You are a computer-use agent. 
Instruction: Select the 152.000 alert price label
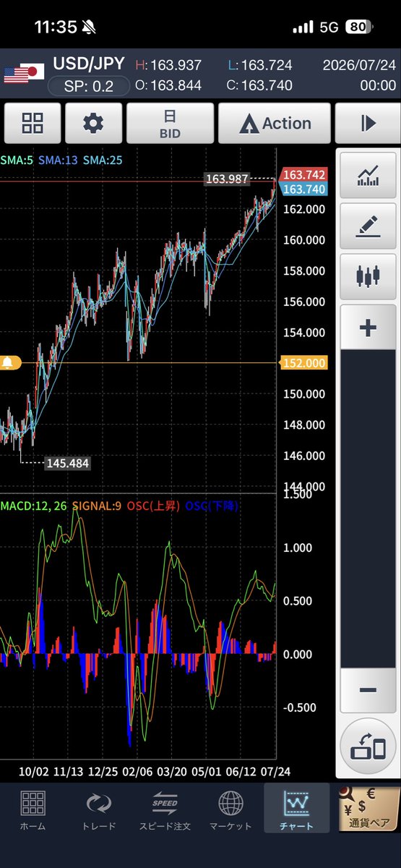[x=303, y=363]
